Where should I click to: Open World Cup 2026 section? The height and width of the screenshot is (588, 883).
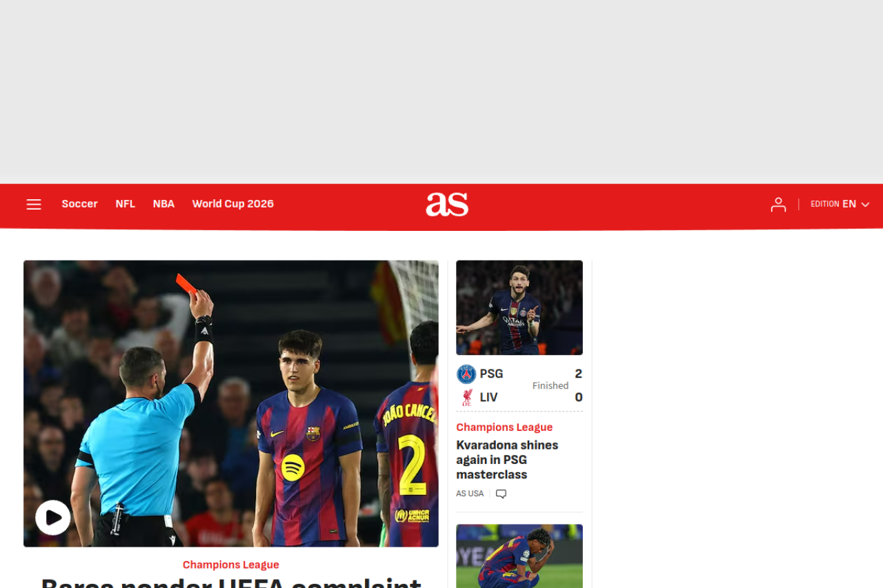click(232, 204)
